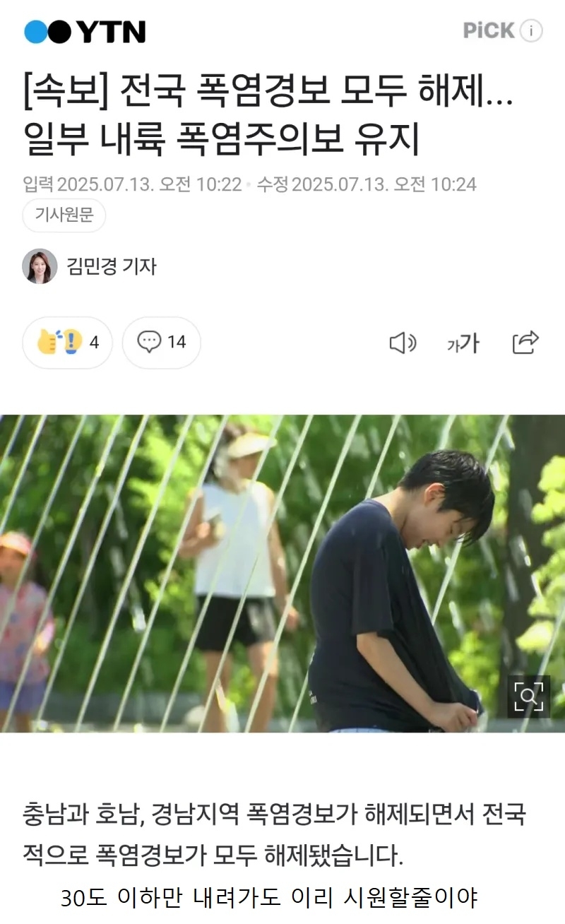Open the YTN logo homepage
The image size is (565, 924).
(85, 32)
